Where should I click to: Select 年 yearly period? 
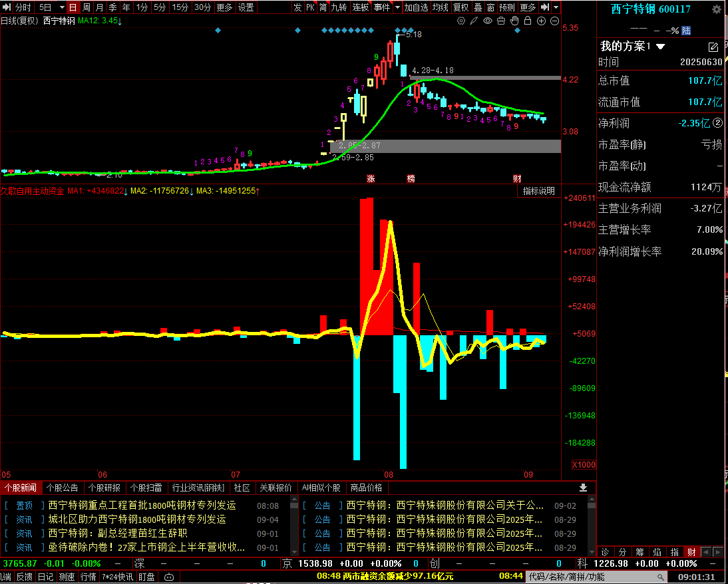pos(126,7)
